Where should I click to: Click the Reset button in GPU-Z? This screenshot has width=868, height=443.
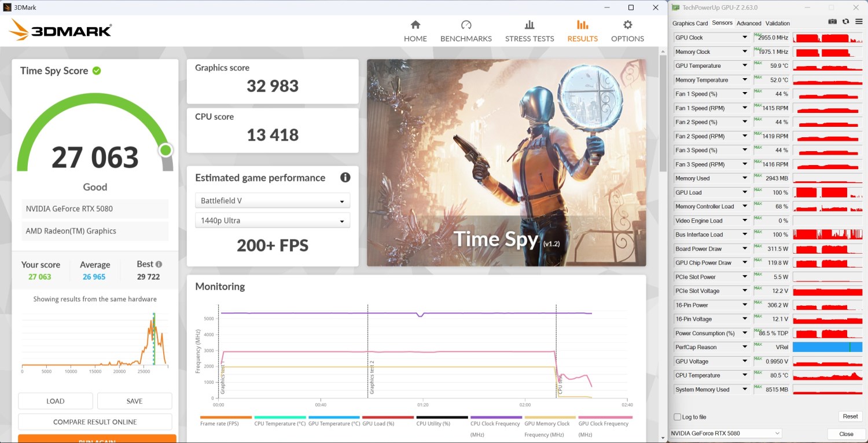[x=850, y=416]
